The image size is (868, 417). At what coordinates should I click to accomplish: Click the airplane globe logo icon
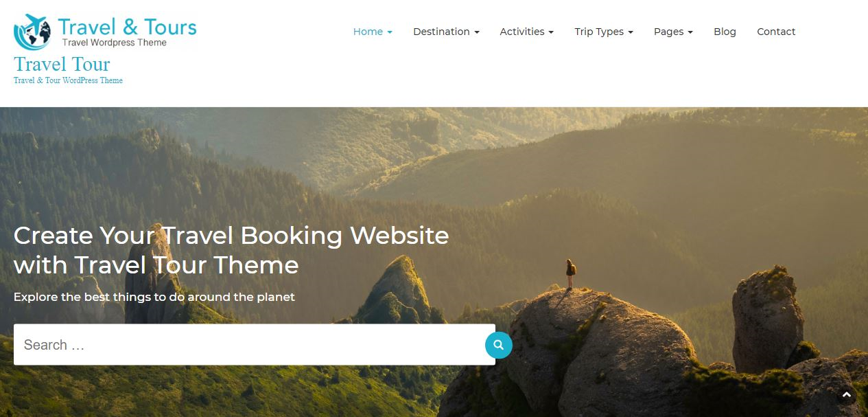(33, 32)
